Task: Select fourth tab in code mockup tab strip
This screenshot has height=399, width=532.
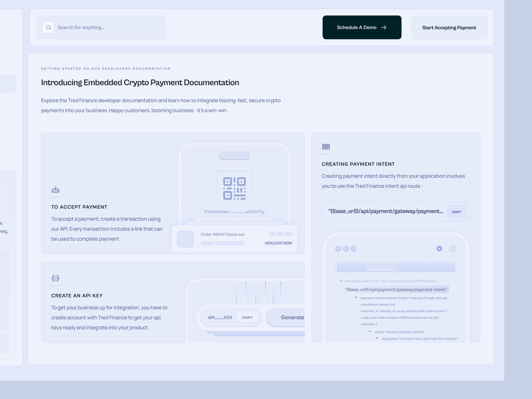Action: 440,267
